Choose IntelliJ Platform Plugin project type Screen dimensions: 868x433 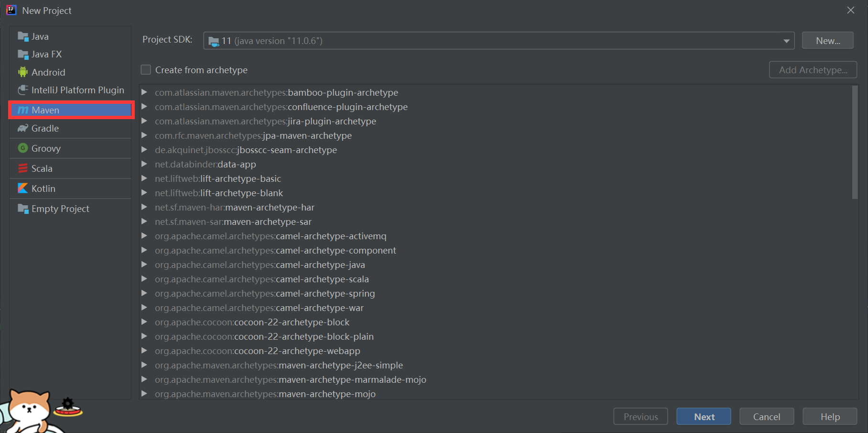pos(70,90)
